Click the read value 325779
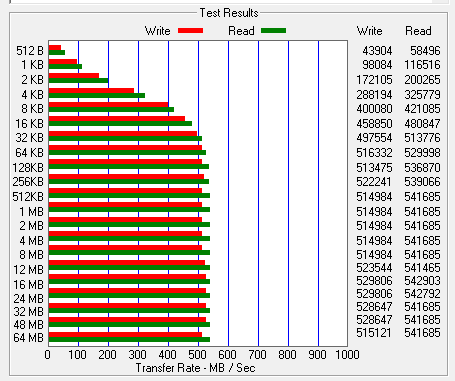 422,95
